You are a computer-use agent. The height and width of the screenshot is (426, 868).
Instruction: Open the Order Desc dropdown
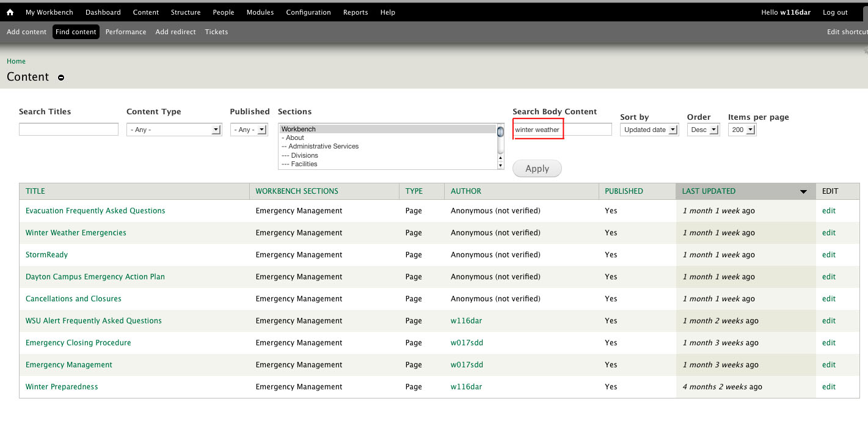coord(704,130)
